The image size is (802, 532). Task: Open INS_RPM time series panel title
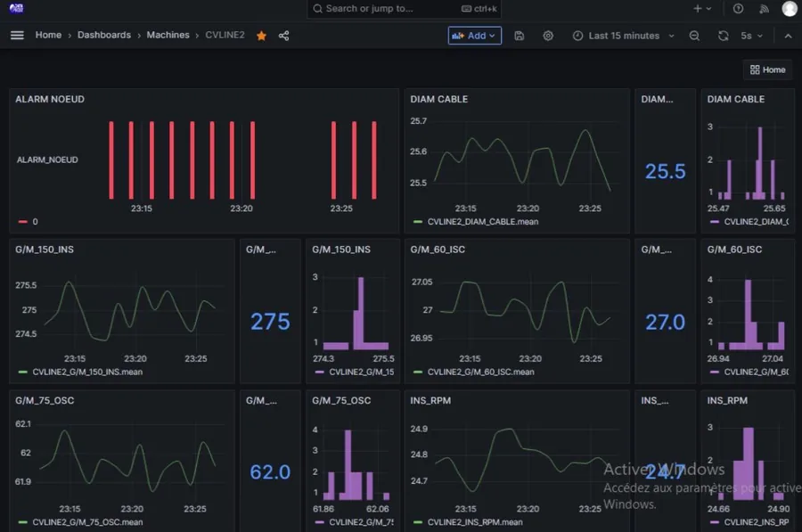pyautogui.click(x=430, y=400)
